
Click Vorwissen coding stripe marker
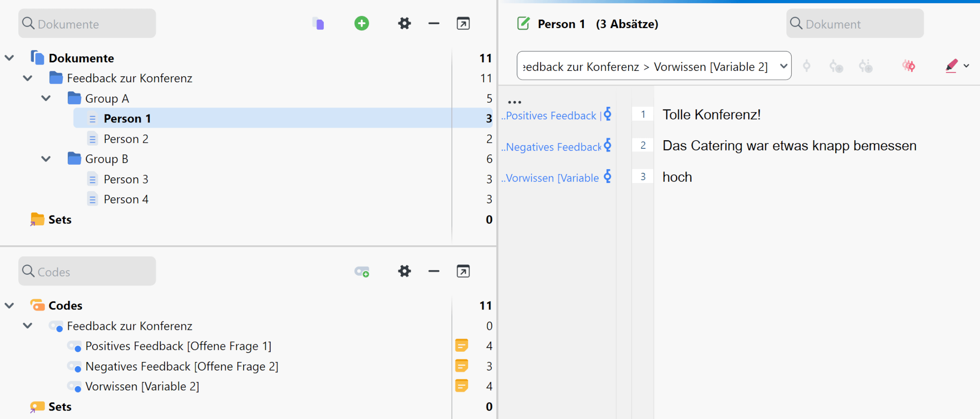click(608, 176)
